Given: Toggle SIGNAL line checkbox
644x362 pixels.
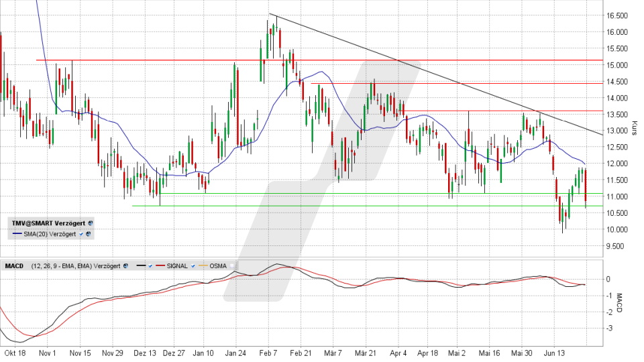Looking at the screenshot, I should pyautogui.click(x=193, y=266).
